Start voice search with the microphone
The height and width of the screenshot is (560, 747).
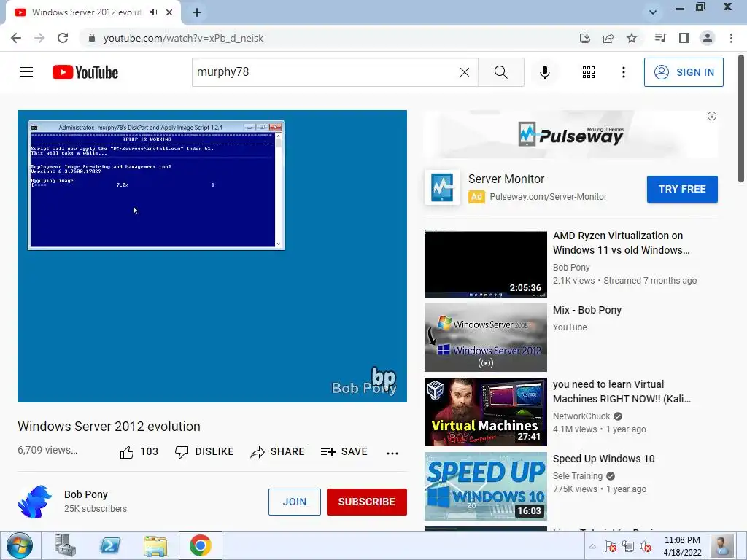point(544,72)
